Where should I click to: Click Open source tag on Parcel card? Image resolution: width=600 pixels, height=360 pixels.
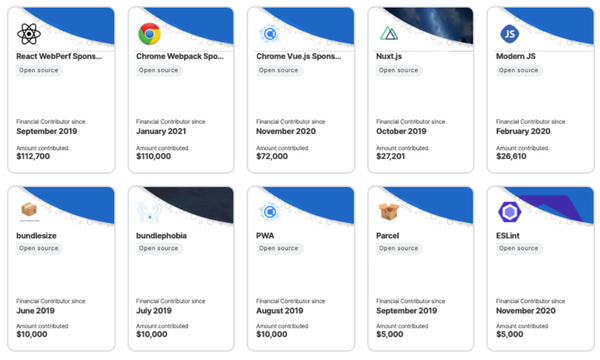pyautogui.click(x=398, y=248)
